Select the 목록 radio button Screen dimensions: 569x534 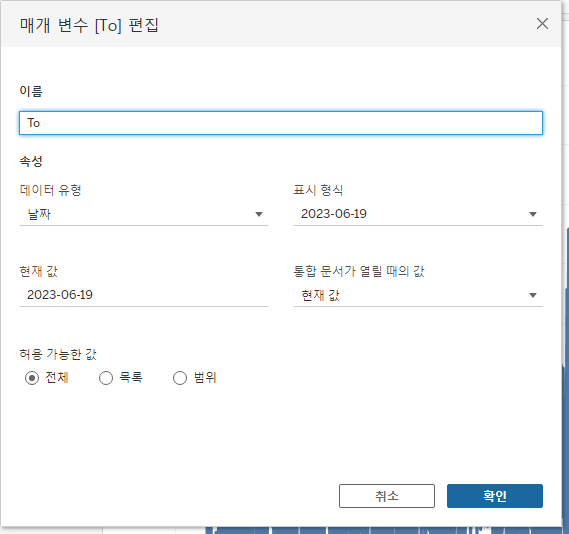pos(106,378)
